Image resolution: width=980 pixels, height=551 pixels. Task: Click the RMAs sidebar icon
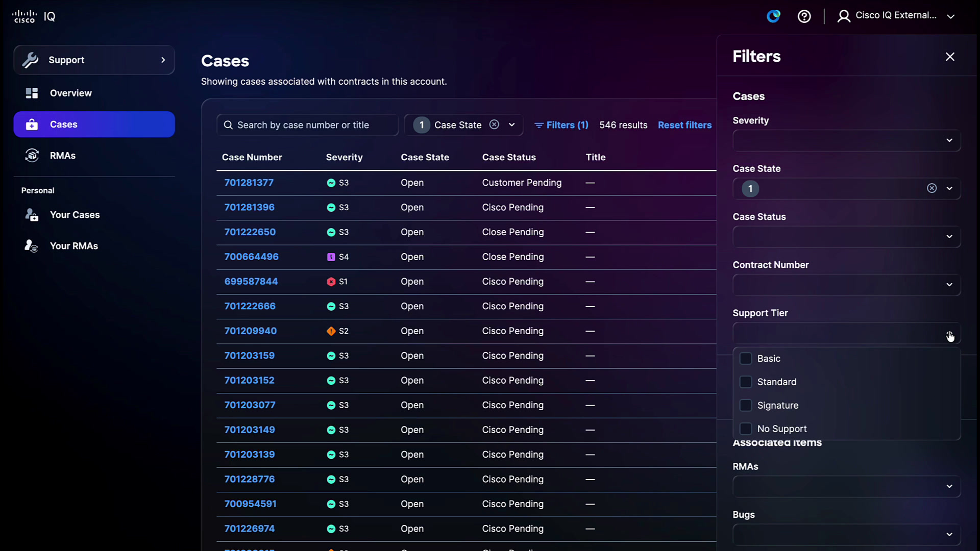coord(32,156)
